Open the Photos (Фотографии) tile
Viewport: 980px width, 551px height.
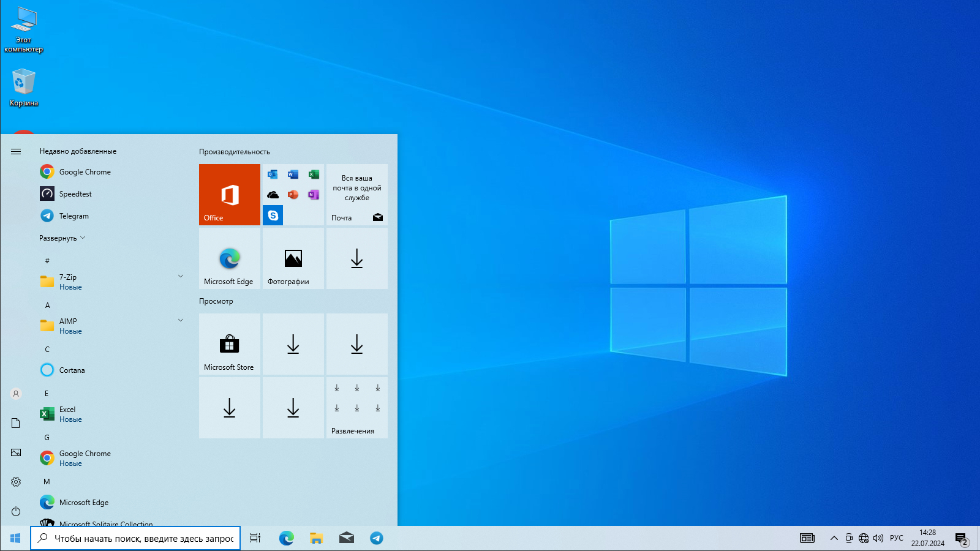(x=293, y=258)
